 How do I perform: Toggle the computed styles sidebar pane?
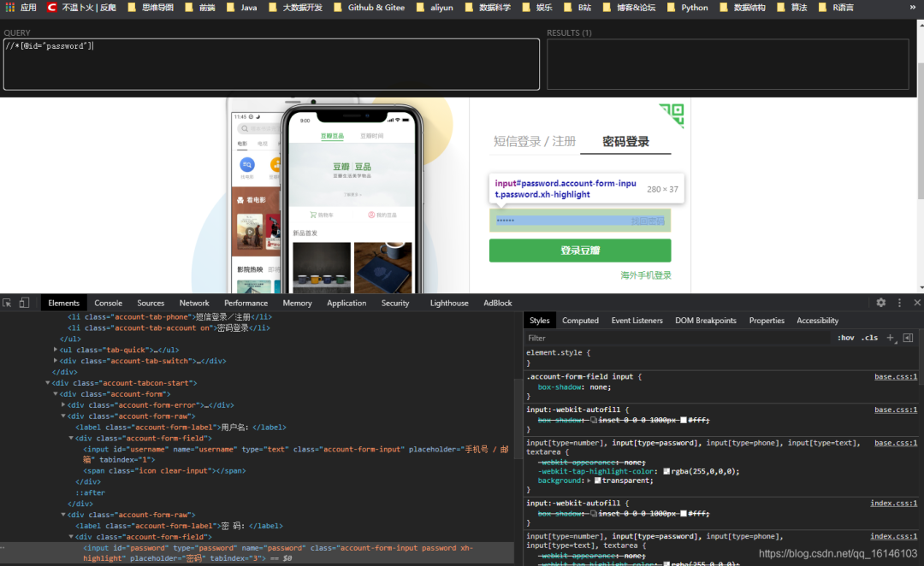[x=908, y=338]
